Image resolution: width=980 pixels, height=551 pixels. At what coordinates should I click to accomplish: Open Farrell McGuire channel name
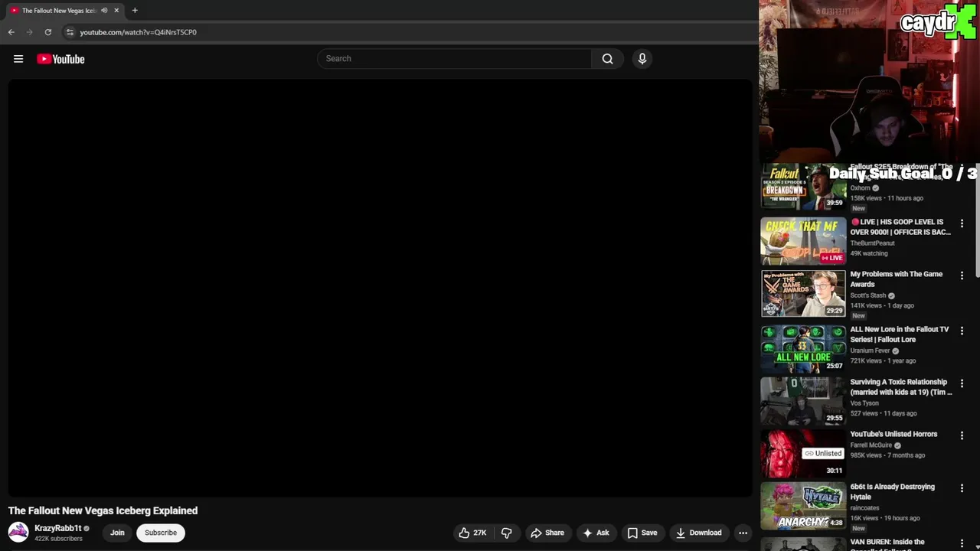click(871, 445)
